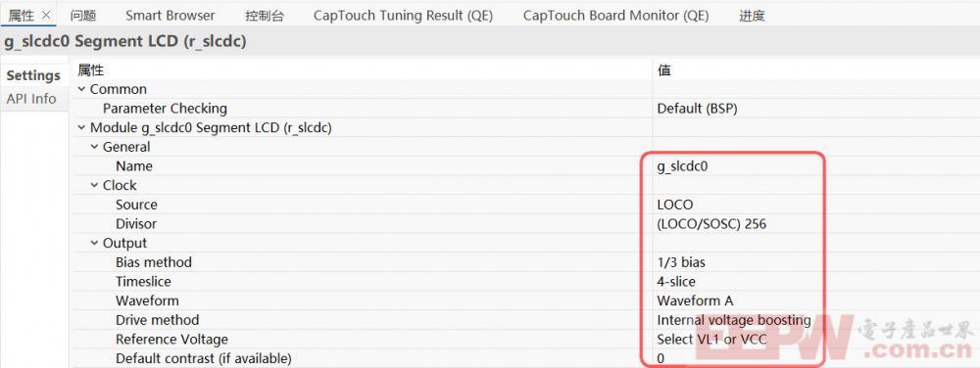Open CapTouch Tuning Result (QE) tab
This screenshot has width=980, height=368.
403,16
